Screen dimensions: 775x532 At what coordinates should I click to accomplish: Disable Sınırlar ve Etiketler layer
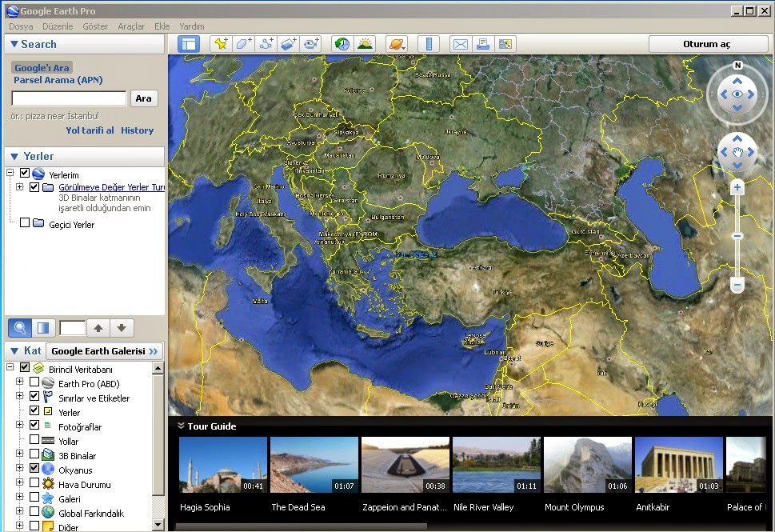(x=34, y=396)
